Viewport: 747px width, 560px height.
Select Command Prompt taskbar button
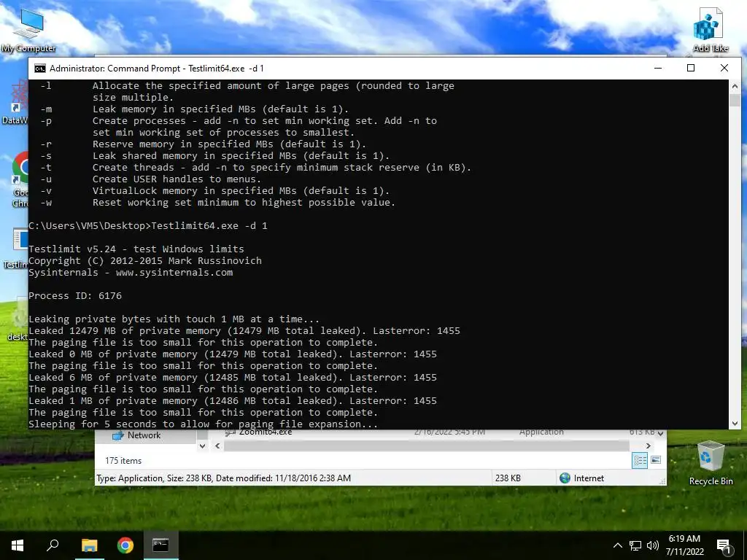pos(160,545)
